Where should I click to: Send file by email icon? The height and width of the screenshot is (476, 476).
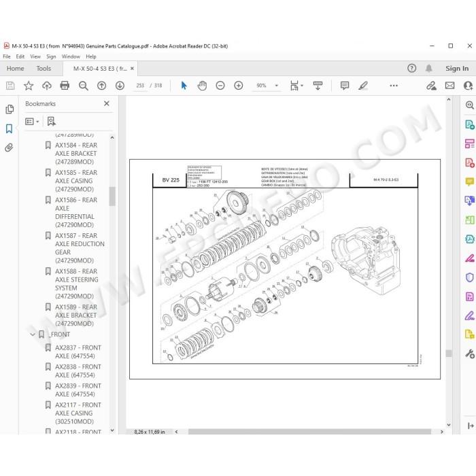point(449,86)
